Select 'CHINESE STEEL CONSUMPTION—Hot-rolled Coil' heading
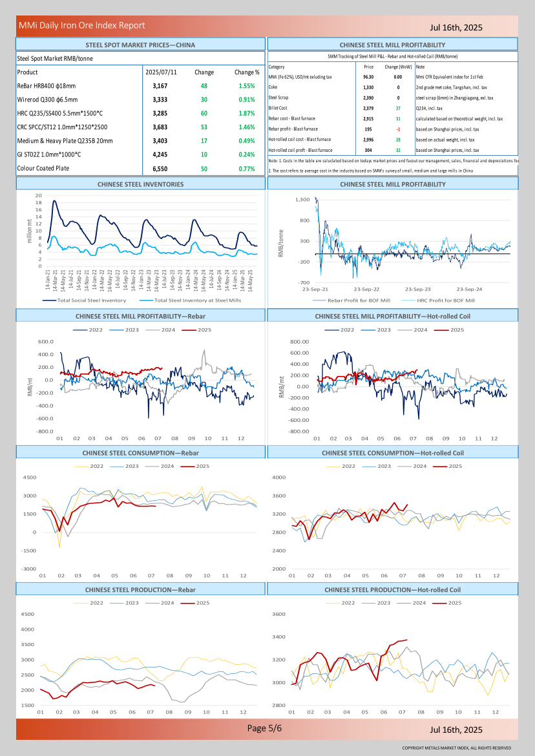 [392, 453]
